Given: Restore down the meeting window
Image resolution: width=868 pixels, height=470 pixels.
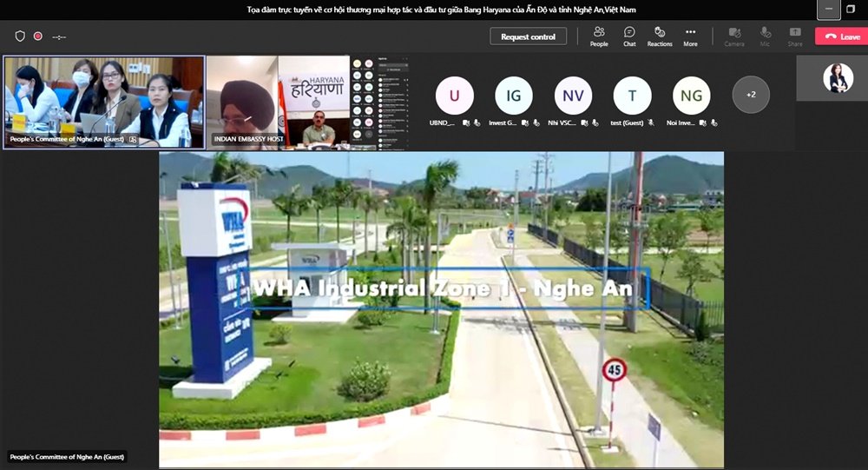Looking at the screenshot, I should [851, 9].
